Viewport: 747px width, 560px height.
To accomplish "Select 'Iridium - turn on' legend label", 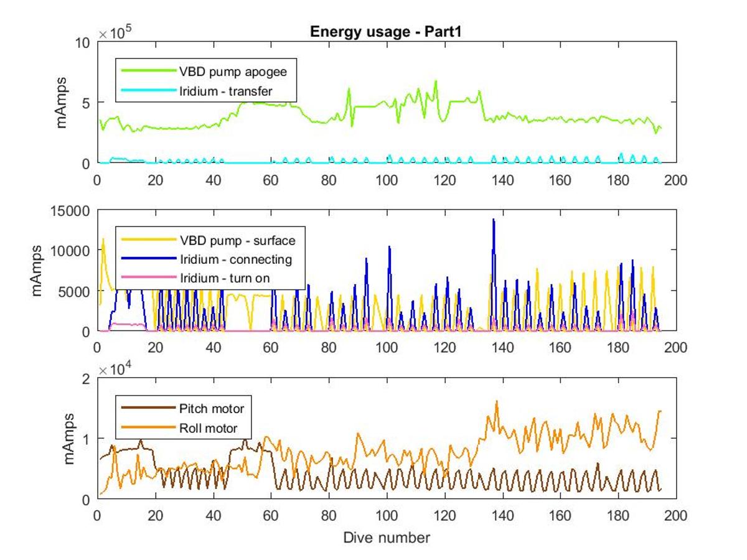I will [225, 278].
